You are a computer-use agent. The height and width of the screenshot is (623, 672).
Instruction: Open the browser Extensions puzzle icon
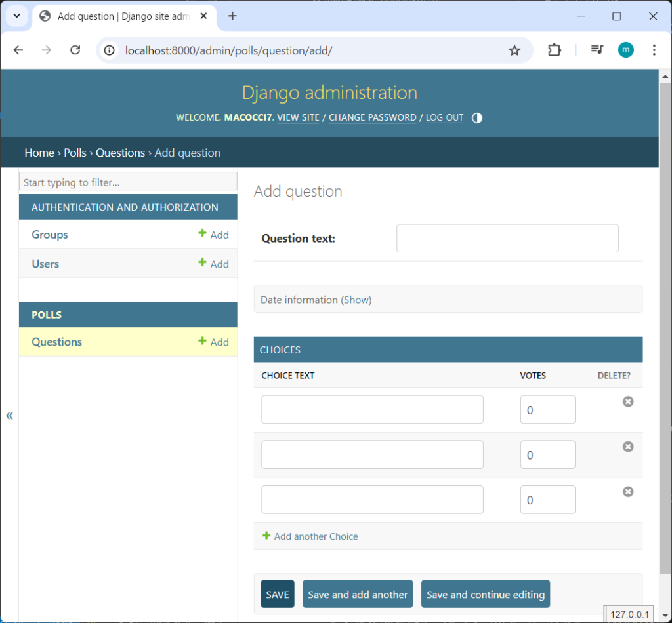555,50
